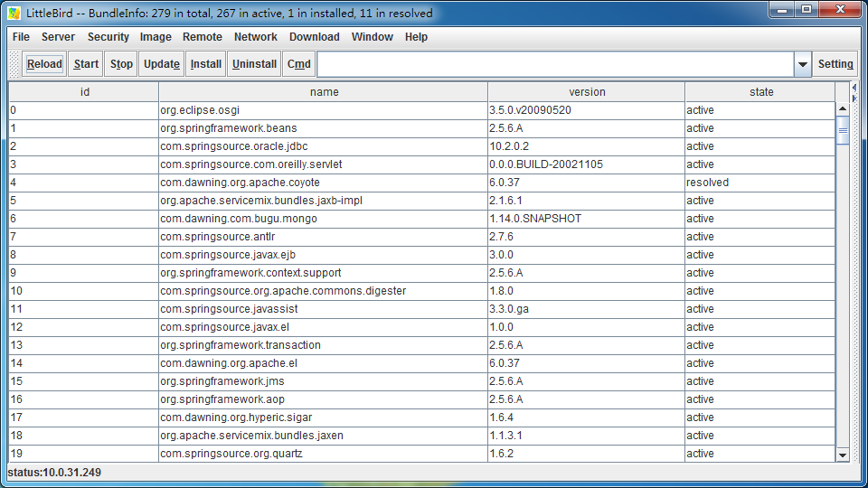Click the Cmd button
The image size is (868, 488).
click(299, 64)
